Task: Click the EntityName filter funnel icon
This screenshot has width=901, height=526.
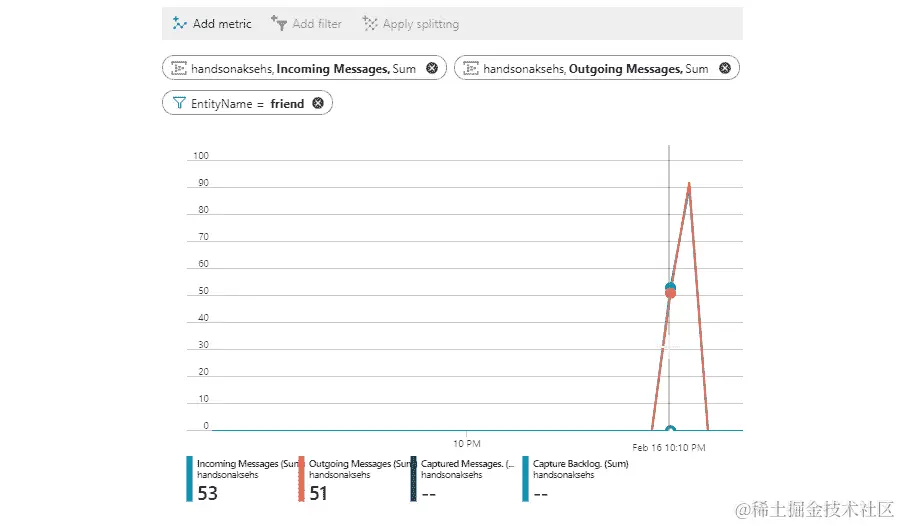Action: click(x=179, y=103)
